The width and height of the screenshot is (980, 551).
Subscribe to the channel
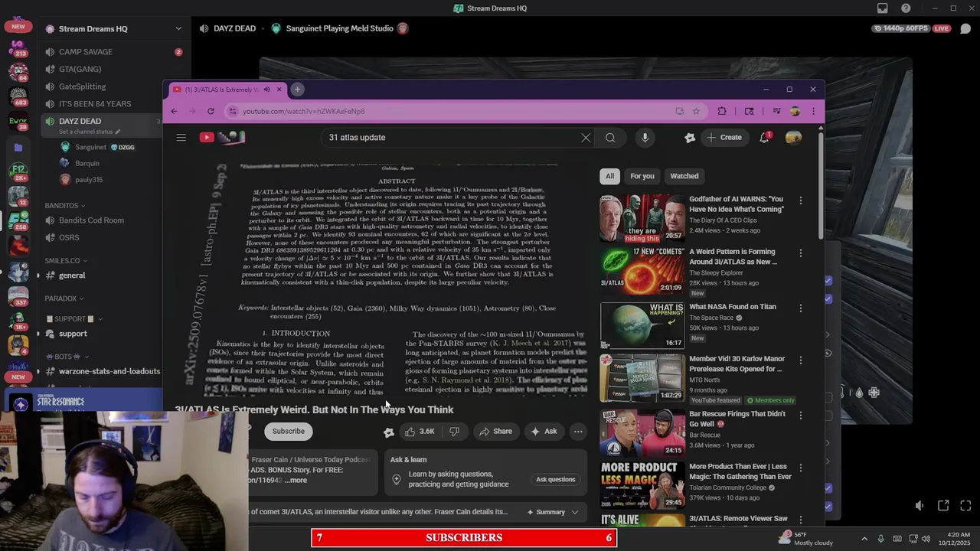click(x=289, y=431)
